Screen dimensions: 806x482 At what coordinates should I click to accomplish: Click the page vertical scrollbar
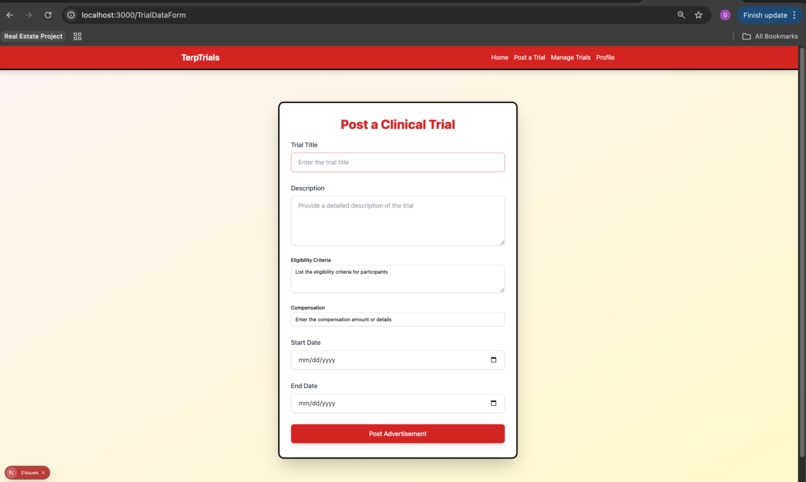(801, 252)
